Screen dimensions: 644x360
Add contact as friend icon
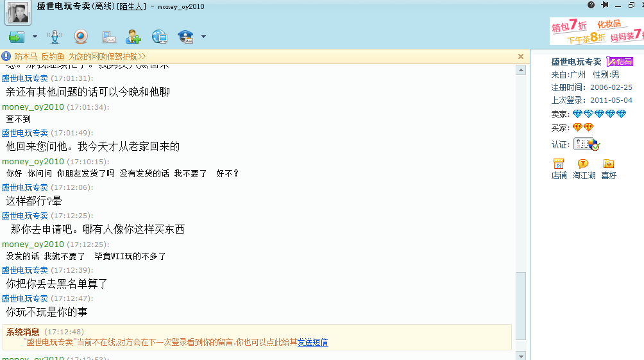click(133, 37)
